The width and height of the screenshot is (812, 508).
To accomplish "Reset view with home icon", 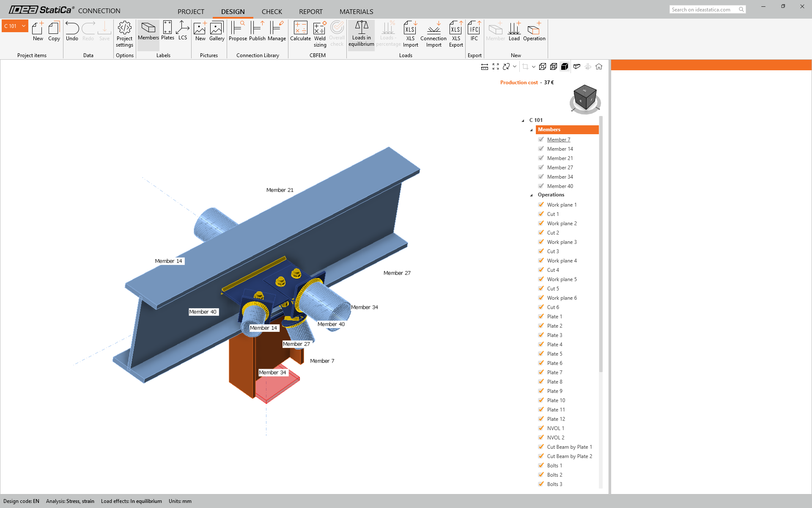I will (x=599, y=66).
